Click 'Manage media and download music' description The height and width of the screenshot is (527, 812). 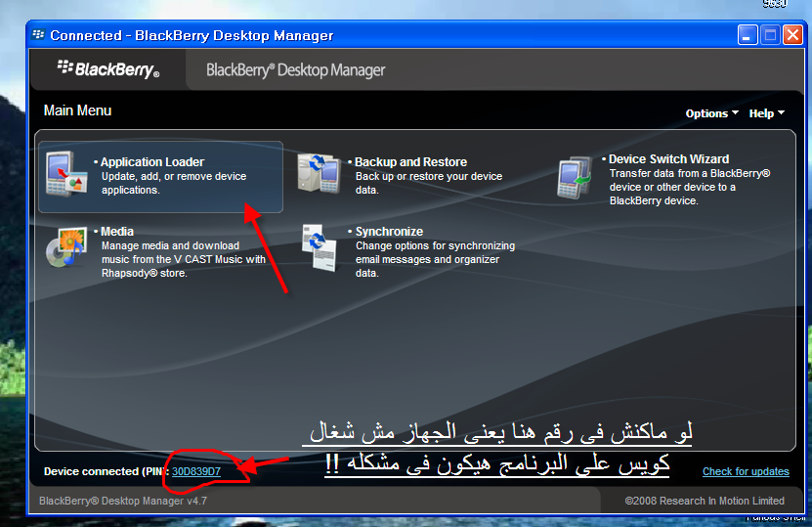(x=184, y=259)
